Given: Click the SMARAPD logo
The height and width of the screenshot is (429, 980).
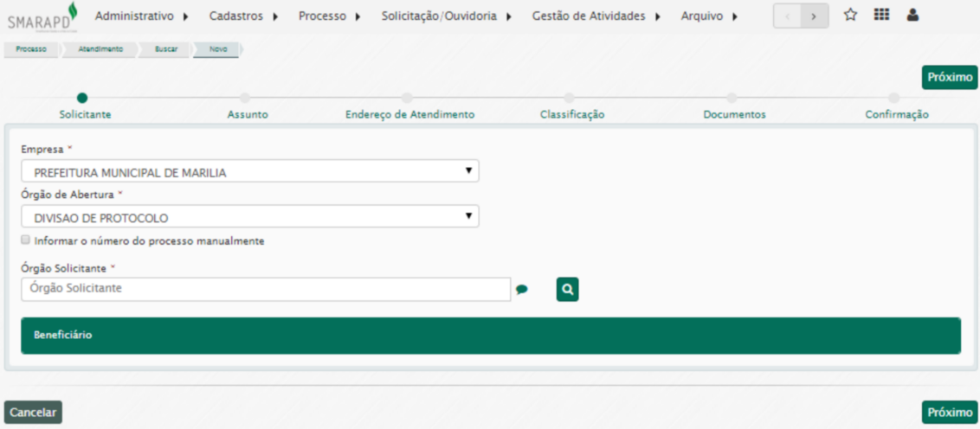Looking at the screenshot, I should pyautogui.click(x=42, y=17).
